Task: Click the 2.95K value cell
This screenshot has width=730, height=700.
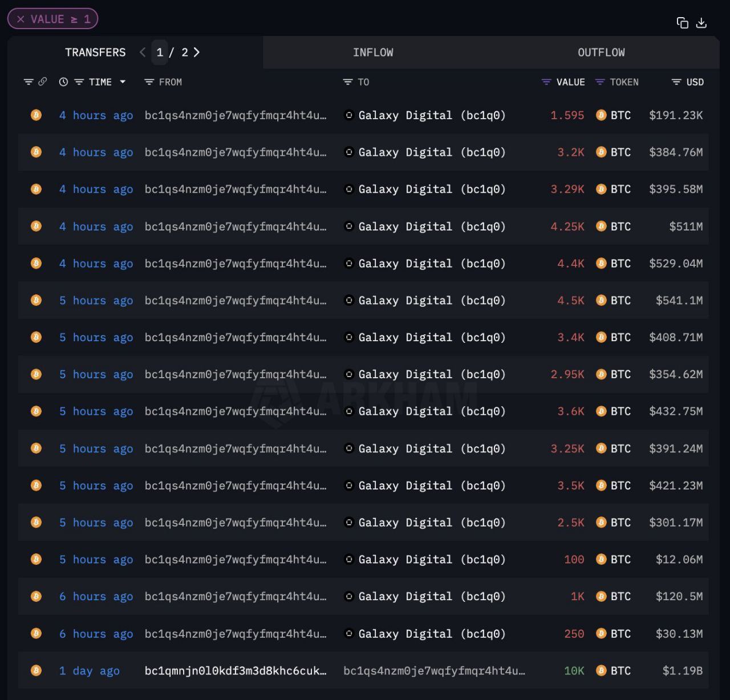Action: pos(567,375)
